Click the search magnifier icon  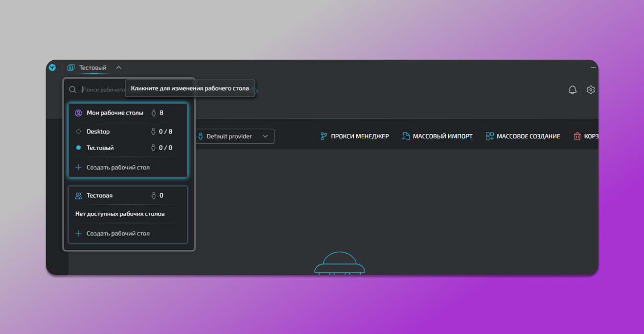click(73, 90)
